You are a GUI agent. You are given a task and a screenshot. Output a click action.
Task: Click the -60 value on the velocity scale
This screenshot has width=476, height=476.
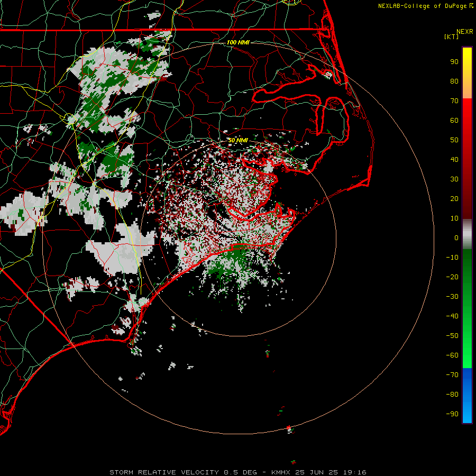tap(452, 355)
